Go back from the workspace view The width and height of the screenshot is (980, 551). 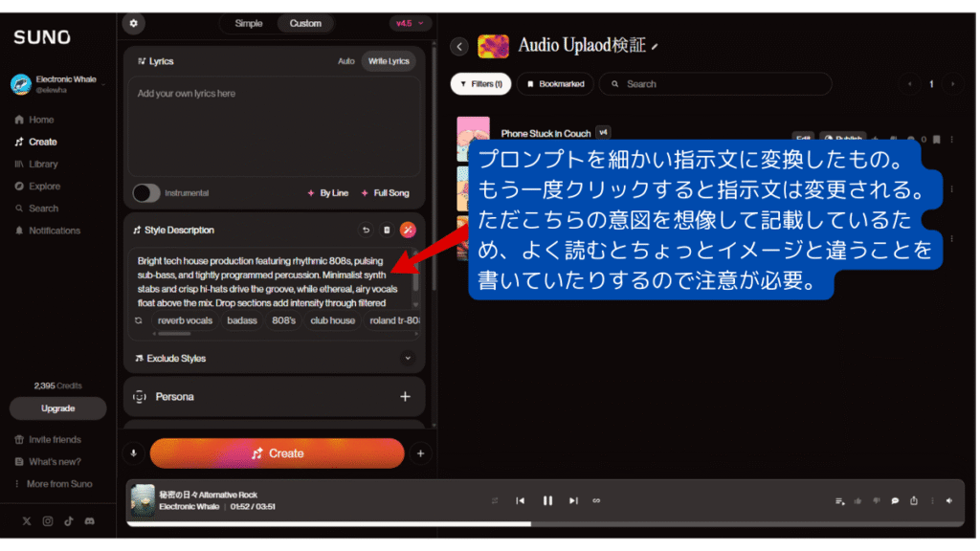pyautogui.click(x=459, y=46)
